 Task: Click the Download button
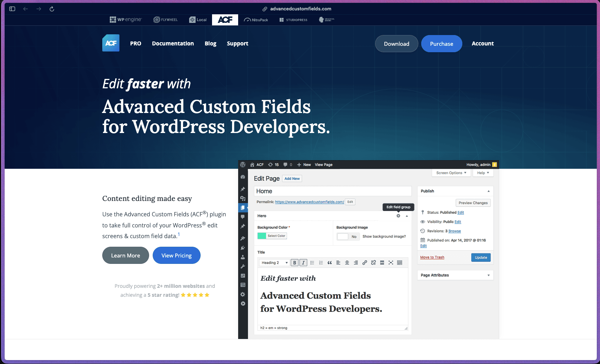[397, 44]
